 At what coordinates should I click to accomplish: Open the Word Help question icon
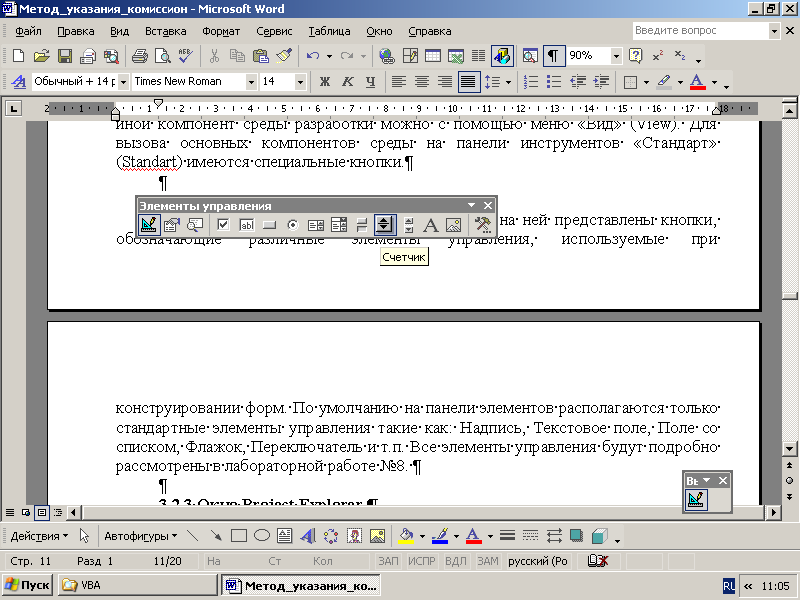click(635, 56)
